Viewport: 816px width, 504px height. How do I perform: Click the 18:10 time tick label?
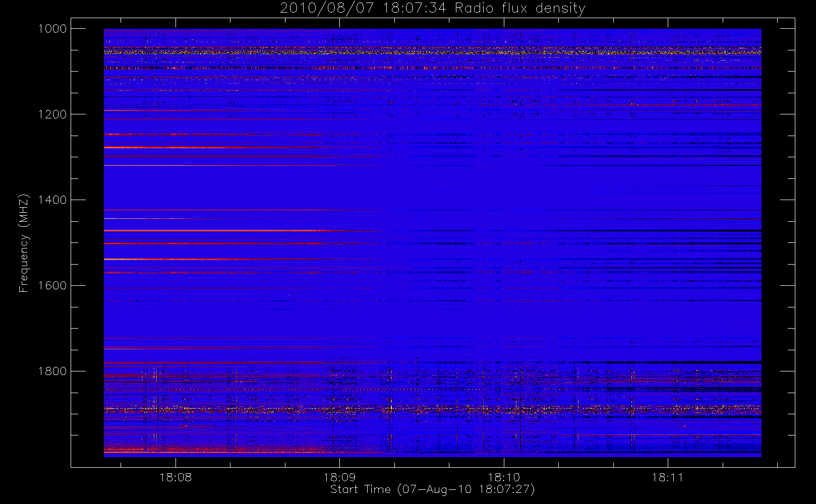pyautogui.click(x=504, y=477)
